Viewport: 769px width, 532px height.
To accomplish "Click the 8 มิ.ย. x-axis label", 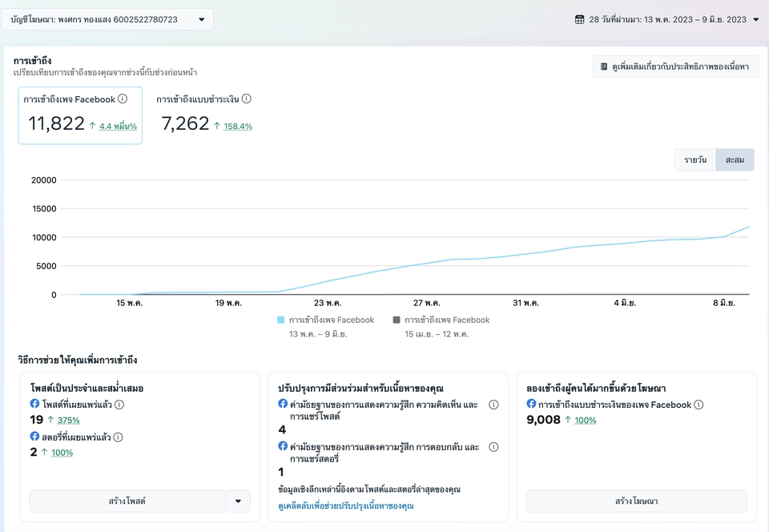I will point(724,303).
